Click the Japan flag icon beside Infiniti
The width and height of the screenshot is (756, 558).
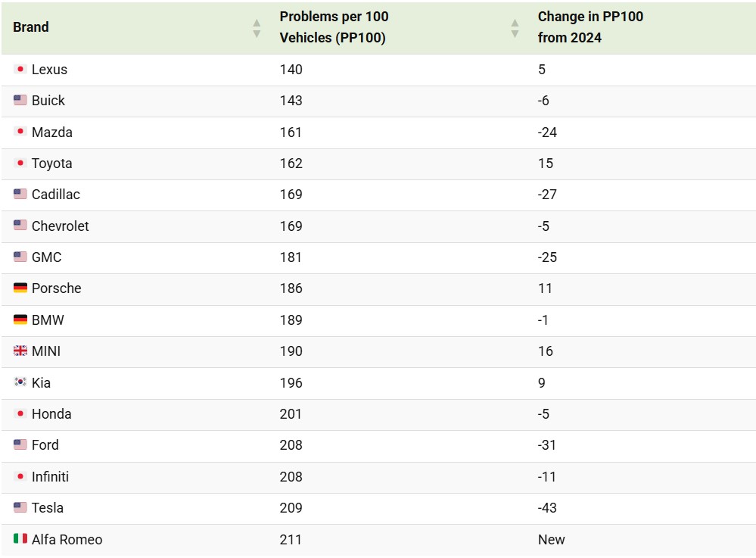click(x=20, y=476)
